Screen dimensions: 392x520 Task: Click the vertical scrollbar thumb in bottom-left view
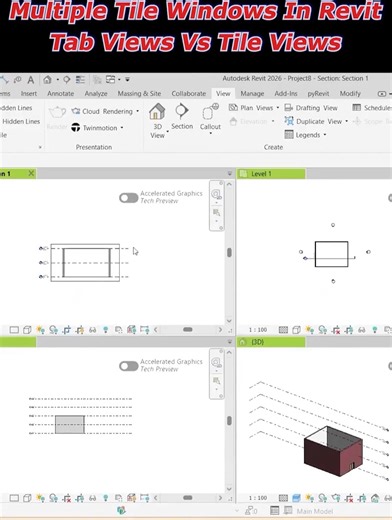[229, 421]
